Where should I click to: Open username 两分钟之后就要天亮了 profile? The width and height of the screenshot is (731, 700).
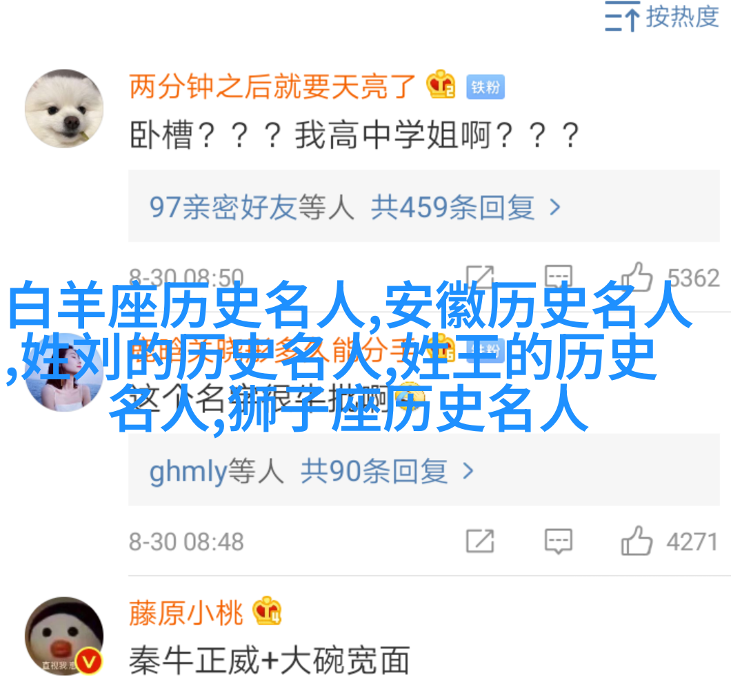(272, 86)
